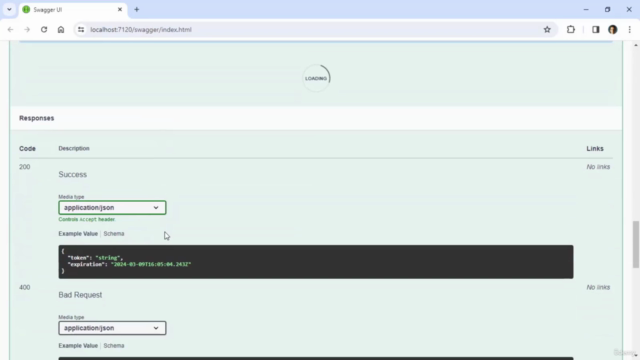Click the "Description" column header
Screen dimensions: 640x360
[74, 148]
